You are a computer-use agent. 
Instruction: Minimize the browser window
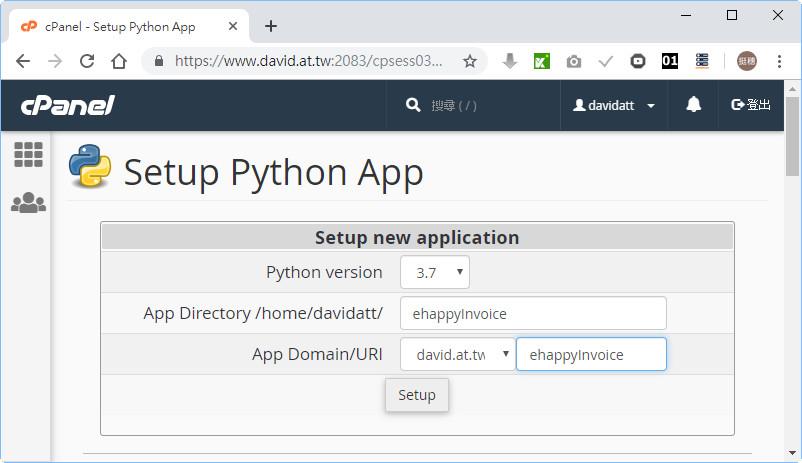pos(686,15)
